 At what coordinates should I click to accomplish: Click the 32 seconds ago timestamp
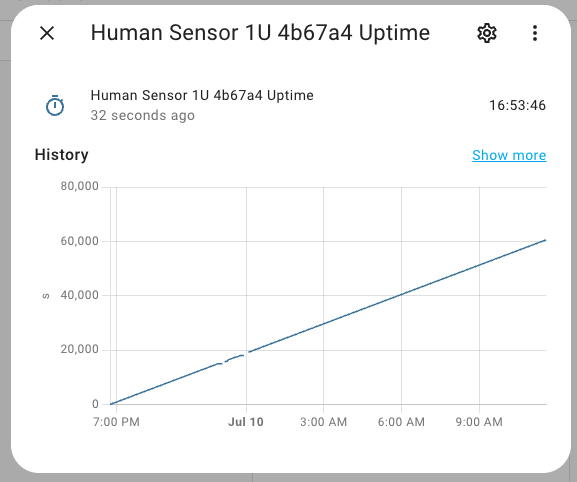click(x=142, y=116)
